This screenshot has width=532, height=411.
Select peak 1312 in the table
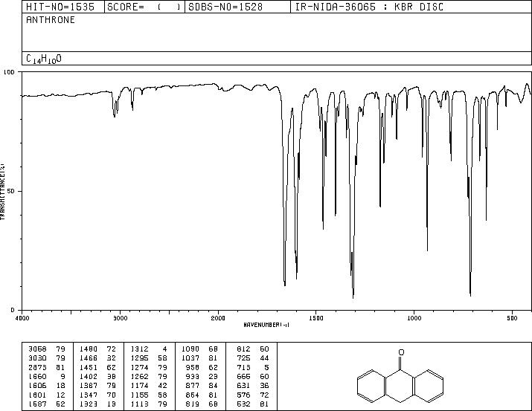tap(139, 349)
